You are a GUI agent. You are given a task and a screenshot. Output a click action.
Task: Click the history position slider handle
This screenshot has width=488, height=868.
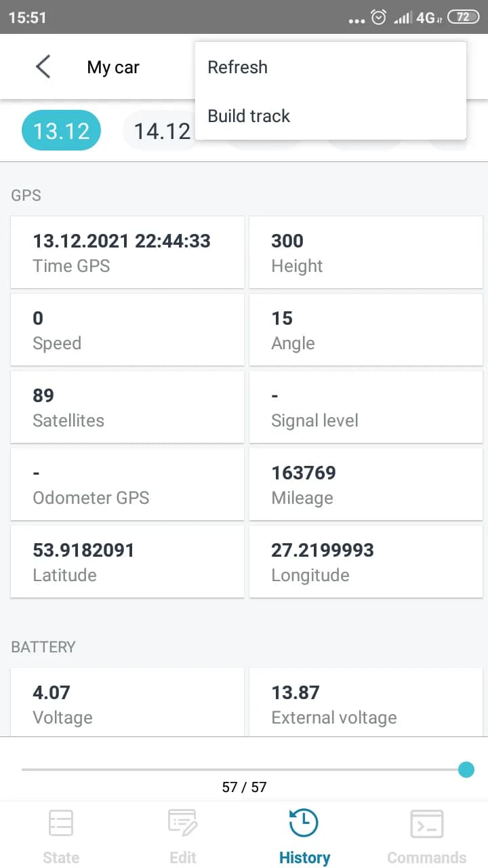click(x=466, y=770)
